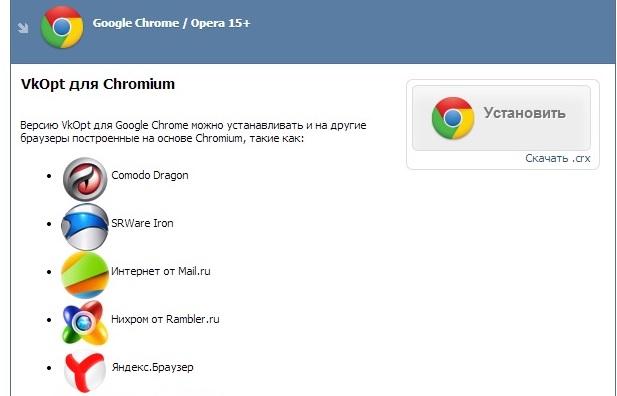Click the bullet point beside Comodo Dragon
The width and height of the screenshot is (617, 396).
[49, 176]
